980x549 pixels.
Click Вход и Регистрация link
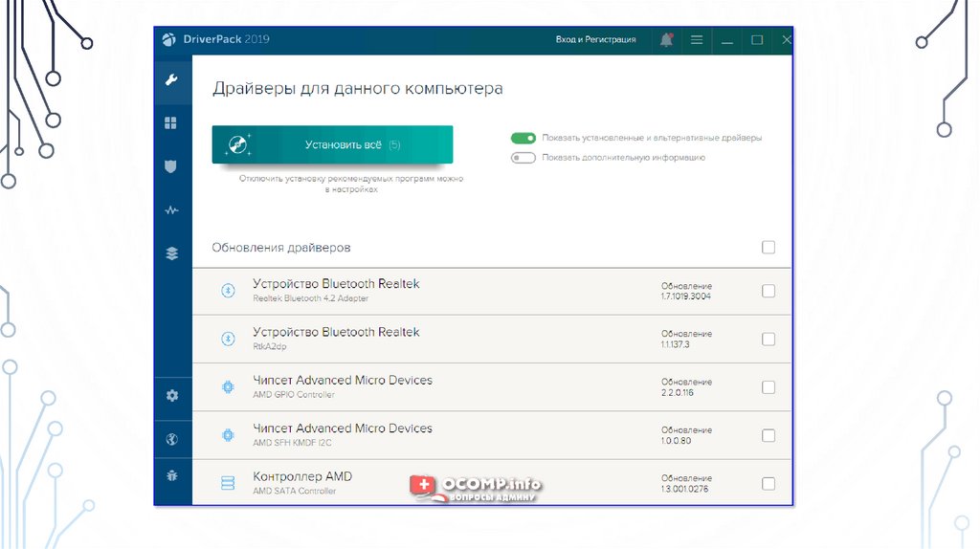pos(595,39)
